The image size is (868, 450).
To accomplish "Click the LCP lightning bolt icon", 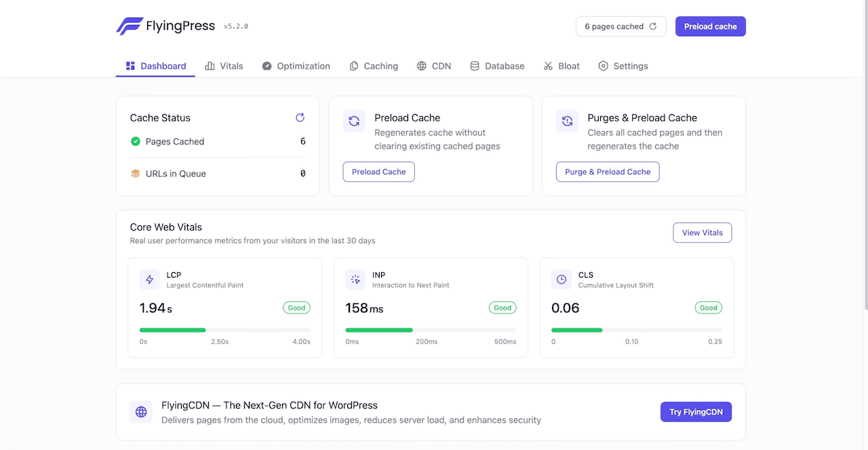I will (150, 279).
